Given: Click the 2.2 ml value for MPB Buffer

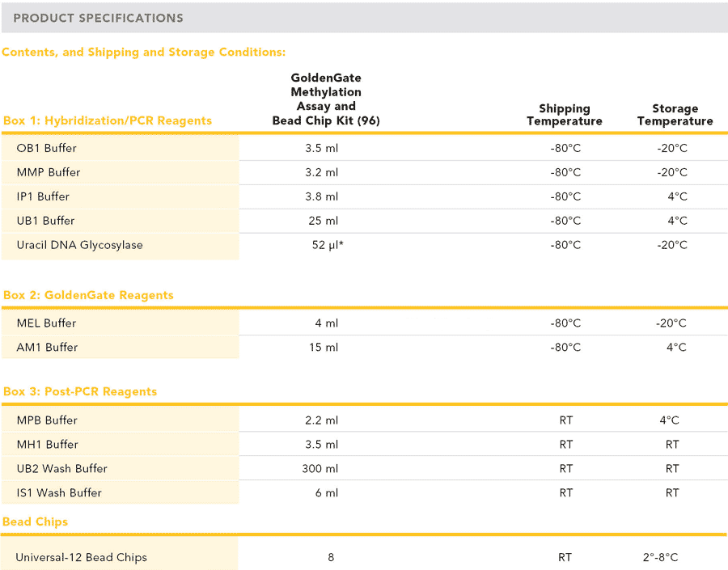Looking at the screenshot, I should click(x=321, y=420).
